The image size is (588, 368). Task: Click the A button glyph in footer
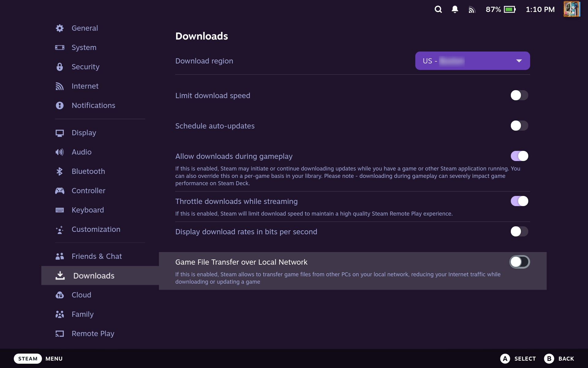pyautogui.click(x=505, y=358)
